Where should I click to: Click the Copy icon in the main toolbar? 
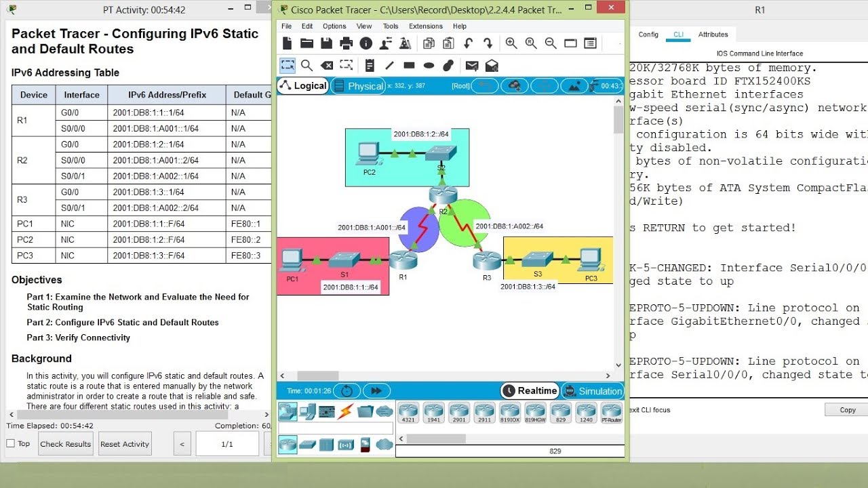pyautogui.click(x=429, y=43)
